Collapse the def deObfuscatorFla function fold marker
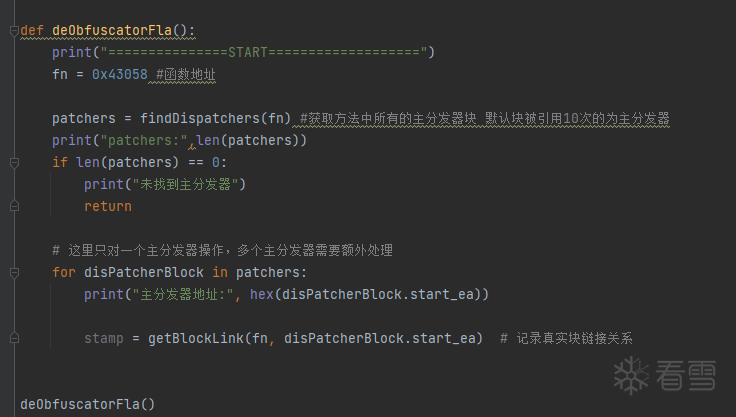 click(14, 29)
